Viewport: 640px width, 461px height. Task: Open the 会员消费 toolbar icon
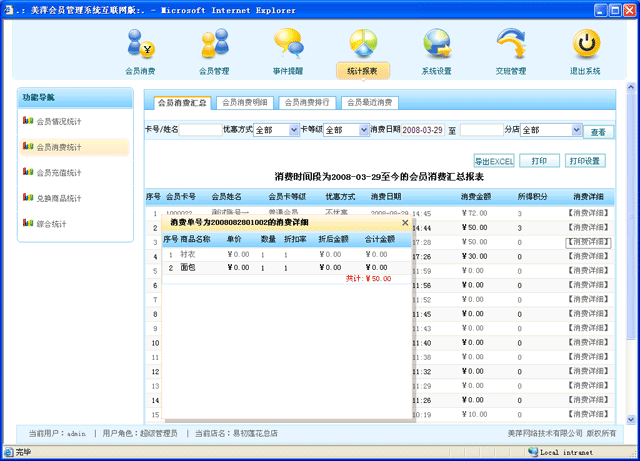pyautogui.click(x=140, y=43)
